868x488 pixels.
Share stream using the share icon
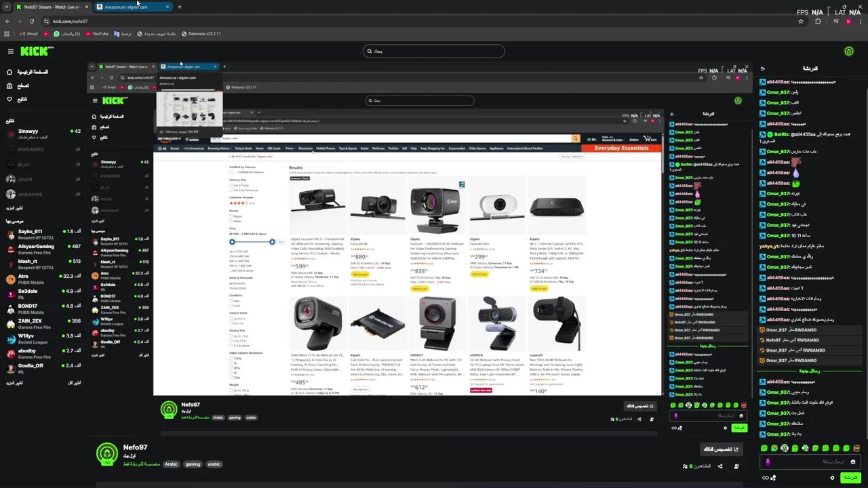coord(720,466)
